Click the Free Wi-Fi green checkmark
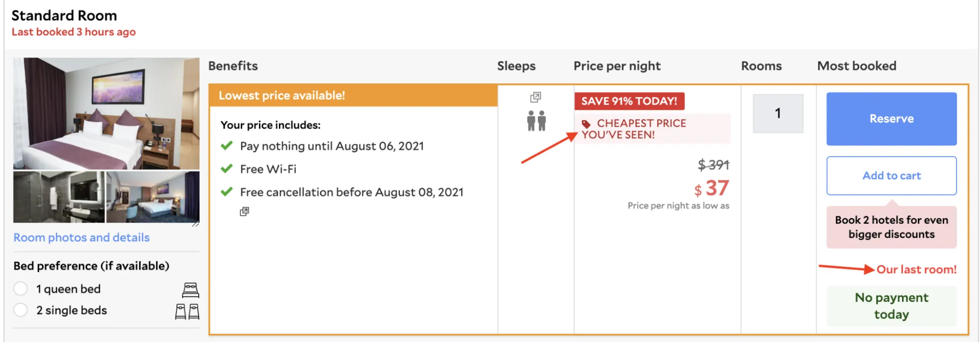The height and width of the screenshot is (342, 980). click(226, 169)
